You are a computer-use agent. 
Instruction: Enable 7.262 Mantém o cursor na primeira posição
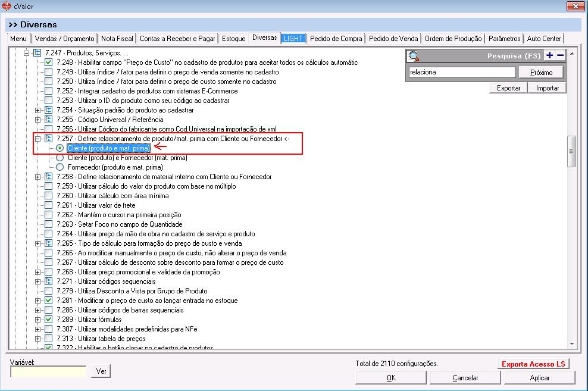pos(49,215)
